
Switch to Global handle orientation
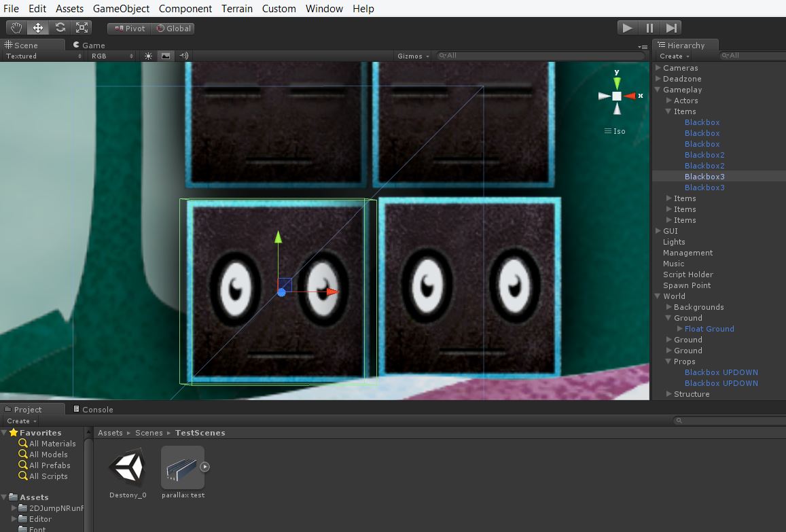click(x=174, y=28)
